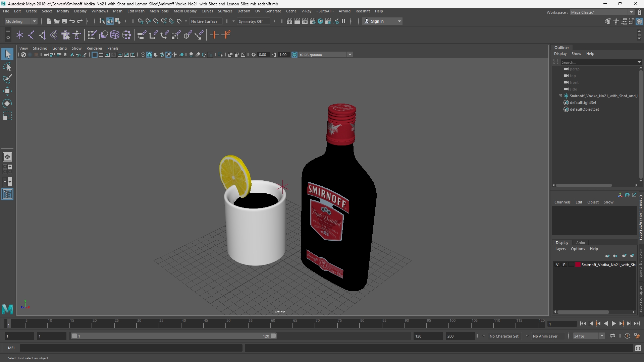Viewport: 644px width, 362px height.
Task: Select defaultLightSet in the Outliner
Action: (583, 103)
